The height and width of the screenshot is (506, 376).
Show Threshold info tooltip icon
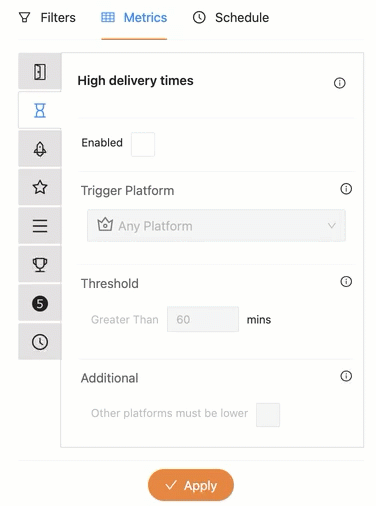[x=346, y=282]
